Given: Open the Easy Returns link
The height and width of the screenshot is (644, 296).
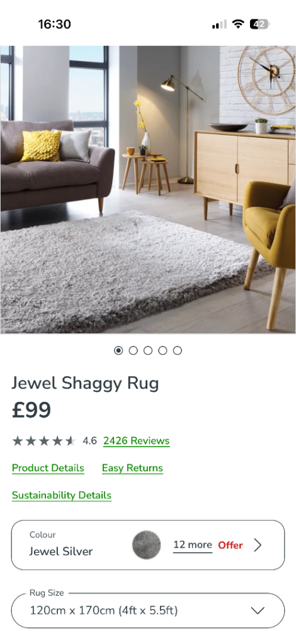Looking at the screenshot, I should tap(132, 468).
